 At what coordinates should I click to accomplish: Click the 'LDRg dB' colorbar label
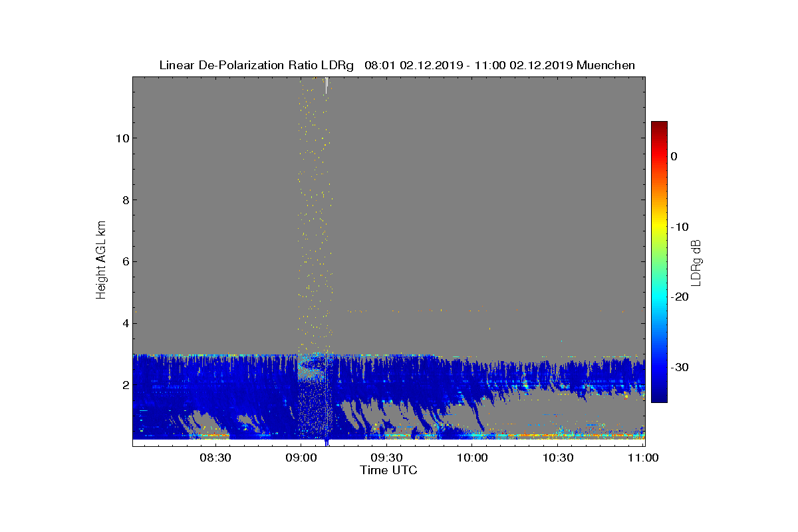click(696, 262)
